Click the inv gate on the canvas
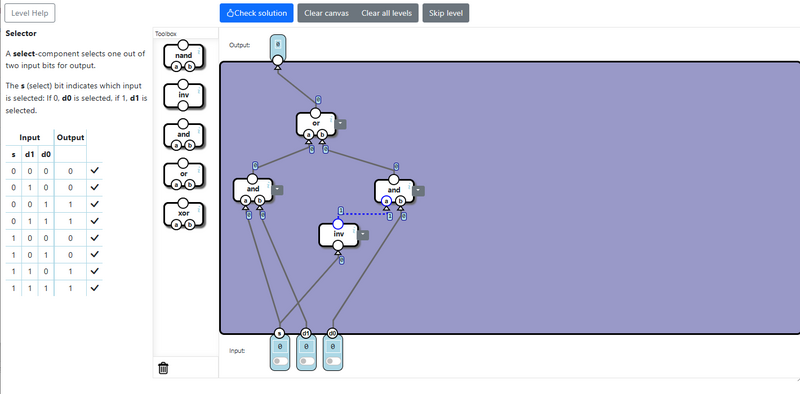Image resolution: width=800 pixels, height=394 pixels. tap(338, 235)
